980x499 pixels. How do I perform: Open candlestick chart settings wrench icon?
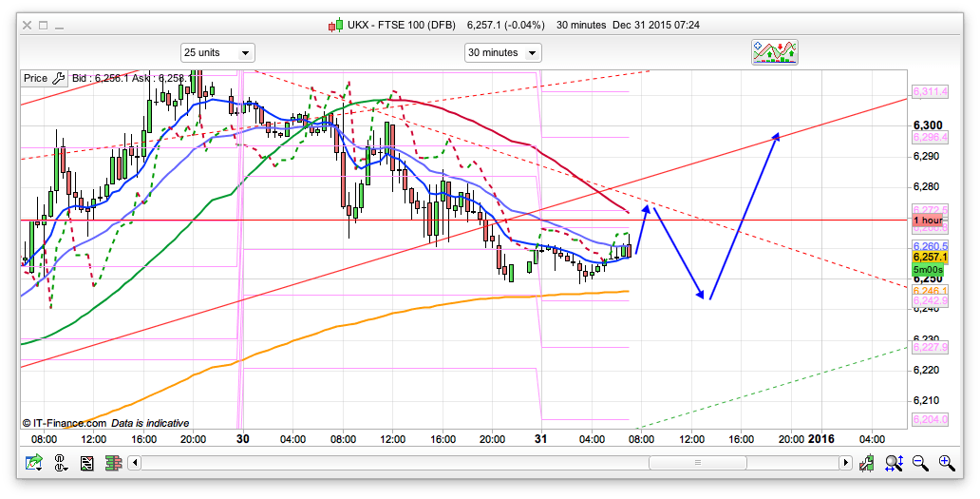click(x=868, y=463)
